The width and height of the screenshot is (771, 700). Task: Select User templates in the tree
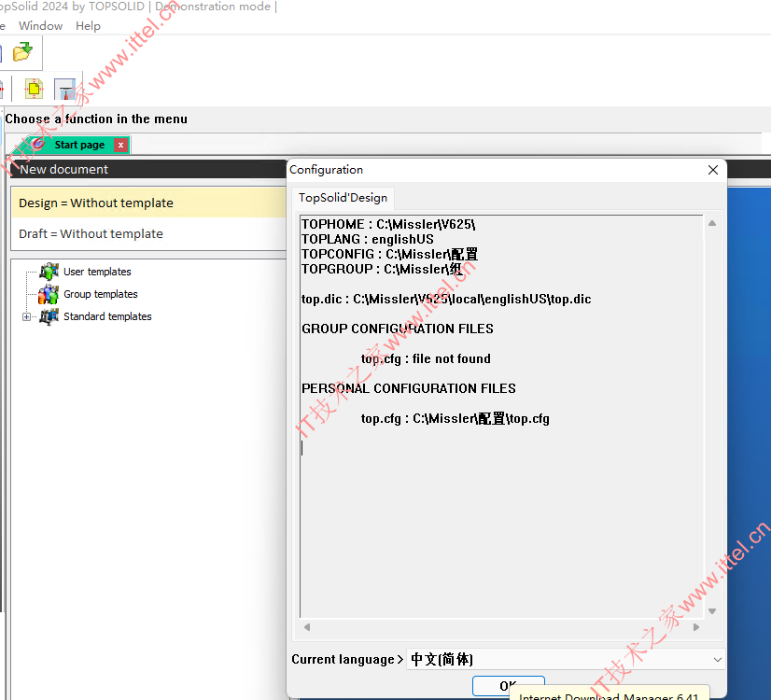coord(97,272)
